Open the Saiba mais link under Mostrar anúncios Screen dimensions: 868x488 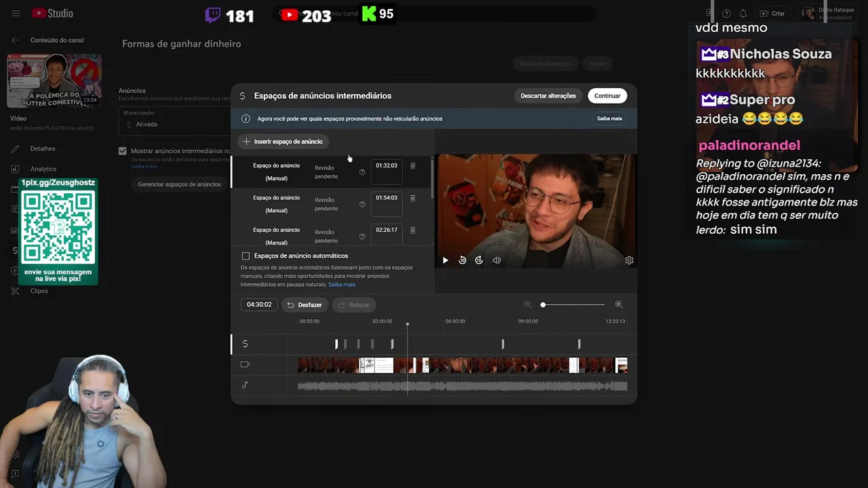144,166
